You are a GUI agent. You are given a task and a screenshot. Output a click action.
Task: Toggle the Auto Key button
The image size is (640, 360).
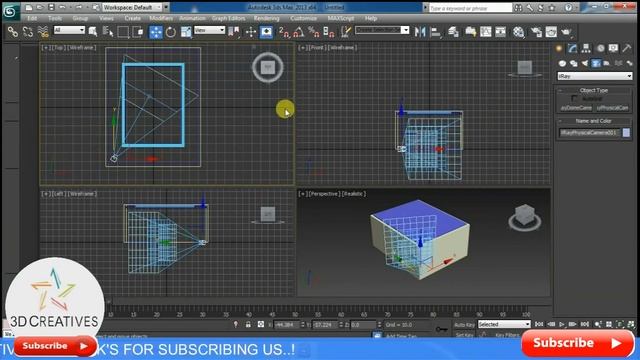coord(464,325)
